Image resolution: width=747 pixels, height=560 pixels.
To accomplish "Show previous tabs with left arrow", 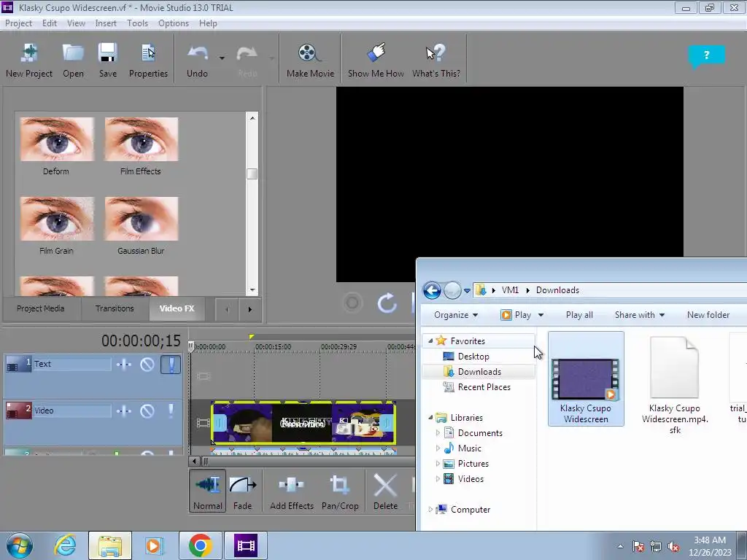I will pos(227,309).
